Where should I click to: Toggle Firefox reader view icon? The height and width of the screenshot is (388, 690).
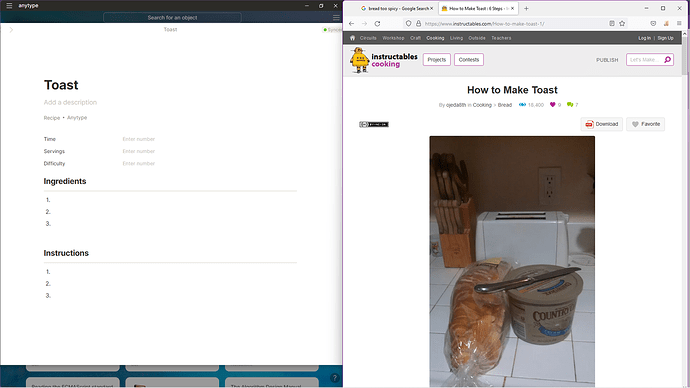point(612,24)
